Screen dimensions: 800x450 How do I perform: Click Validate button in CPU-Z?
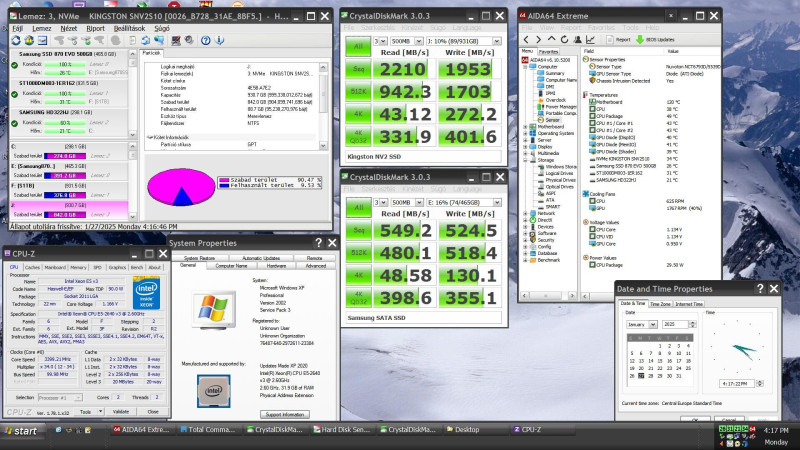click(x=120, y=412)
